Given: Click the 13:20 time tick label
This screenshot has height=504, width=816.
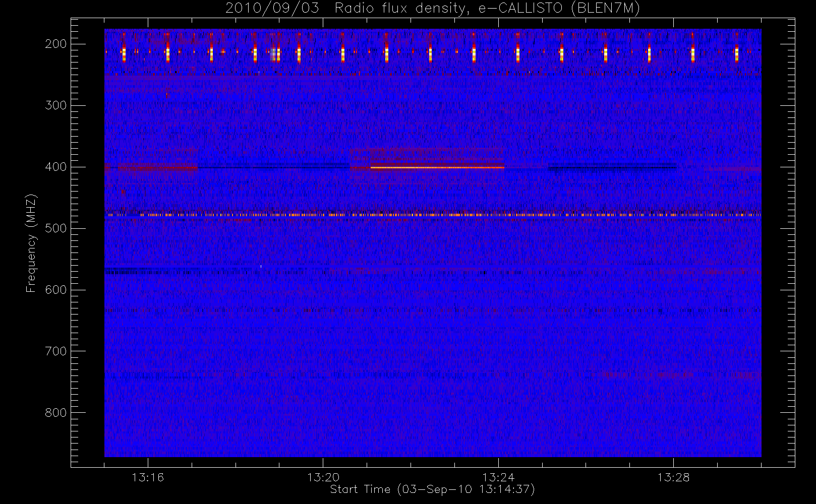Looking at the screenshot, I should coord(323,477).
